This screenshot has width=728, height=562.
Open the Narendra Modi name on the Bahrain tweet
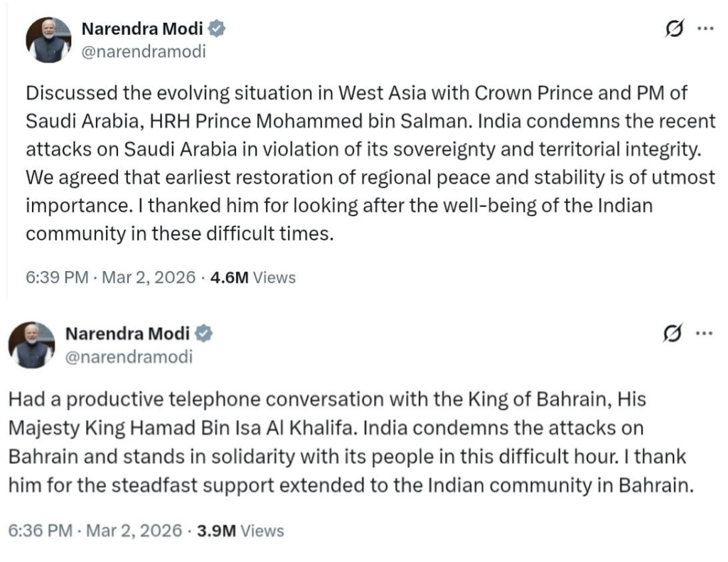coord(127,334)
